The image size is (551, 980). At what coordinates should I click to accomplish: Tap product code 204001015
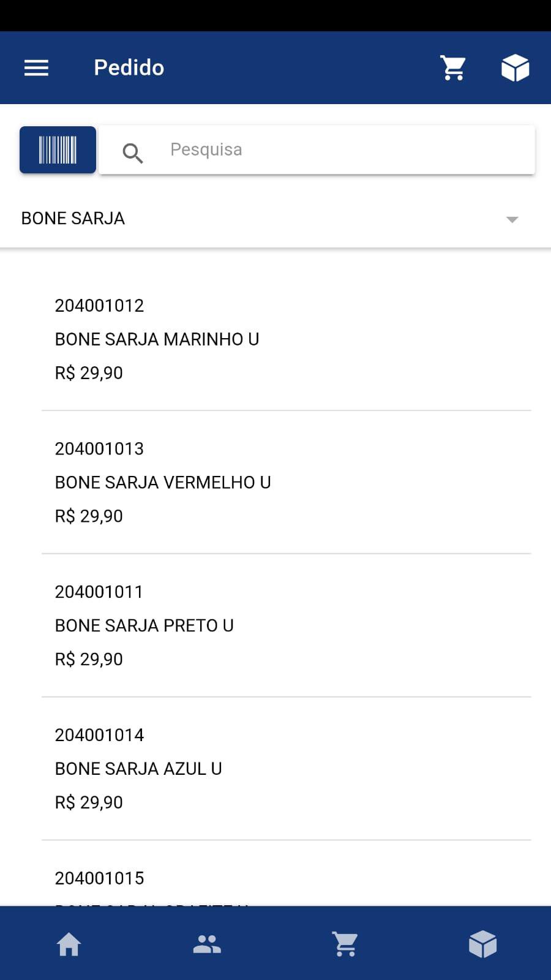(99, 878)
